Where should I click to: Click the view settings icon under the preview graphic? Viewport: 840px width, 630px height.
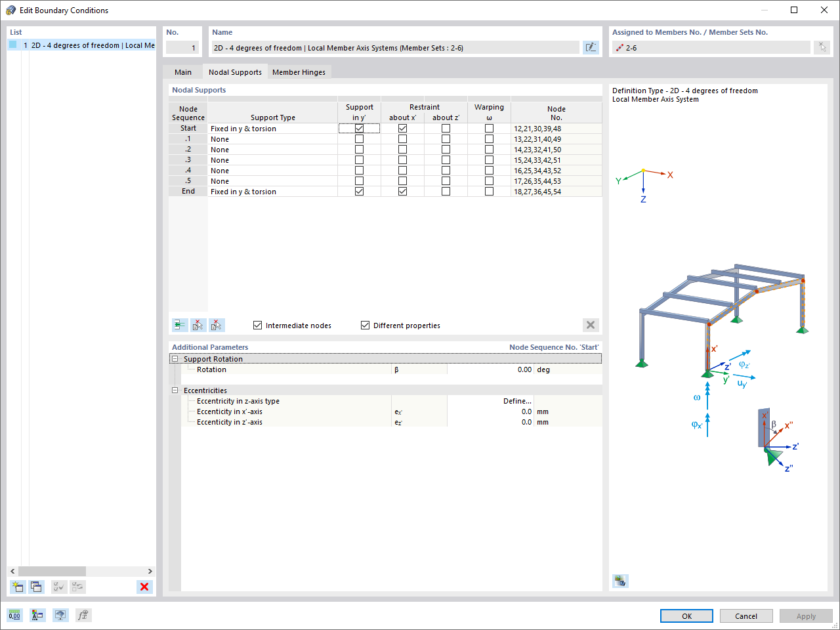click(x=620, y=581)
